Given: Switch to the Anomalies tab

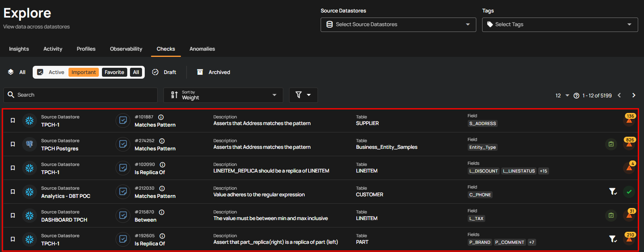Looking at the screenshot, I should tap(202, 49).
